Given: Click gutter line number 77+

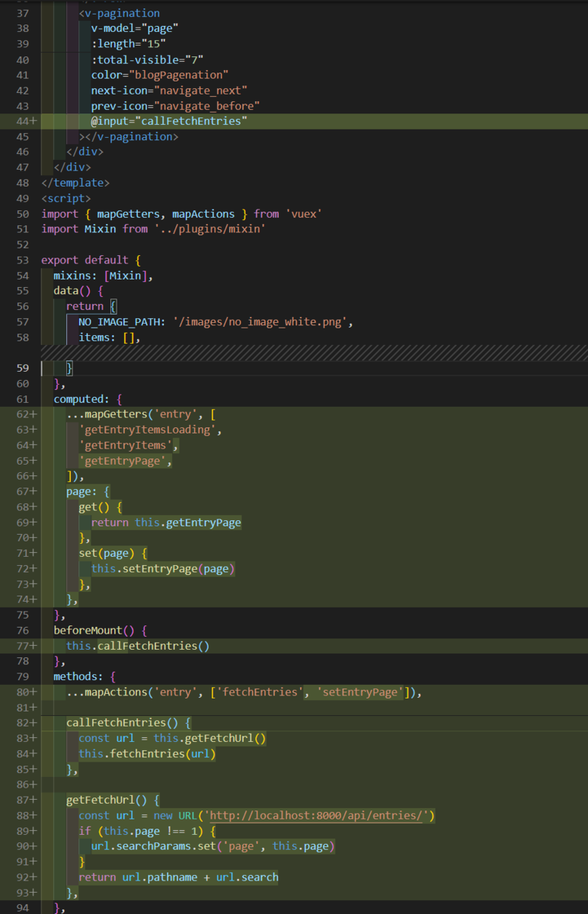Looking at the screenshot, I should pos(26,646).
